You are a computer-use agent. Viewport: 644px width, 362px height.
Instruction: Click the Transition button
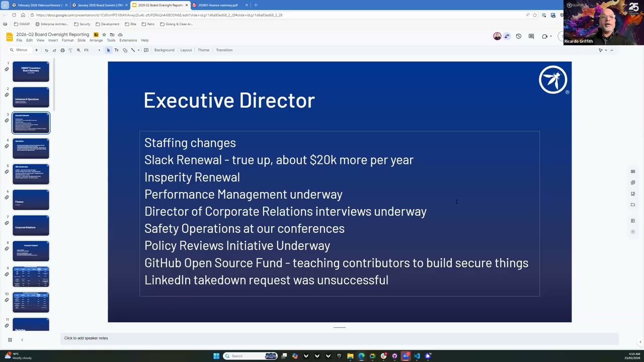pyautogui.click(x=224, y=50)
